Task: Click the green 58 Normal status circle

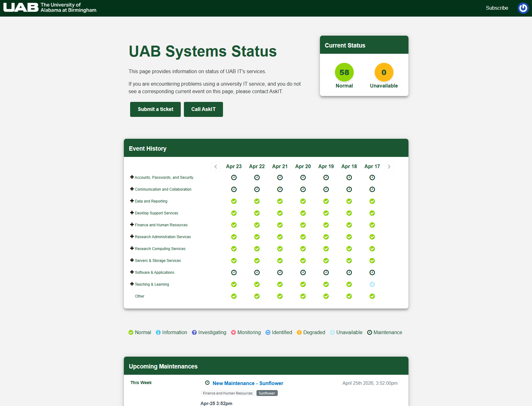Action: [344, 72]
